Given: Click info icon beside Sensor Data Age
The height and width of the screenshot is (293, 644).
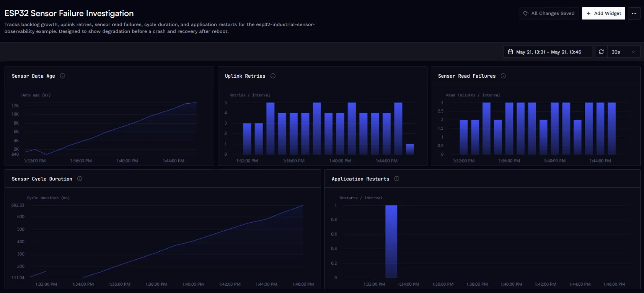Looking at the screenshot, I should 62,76.
